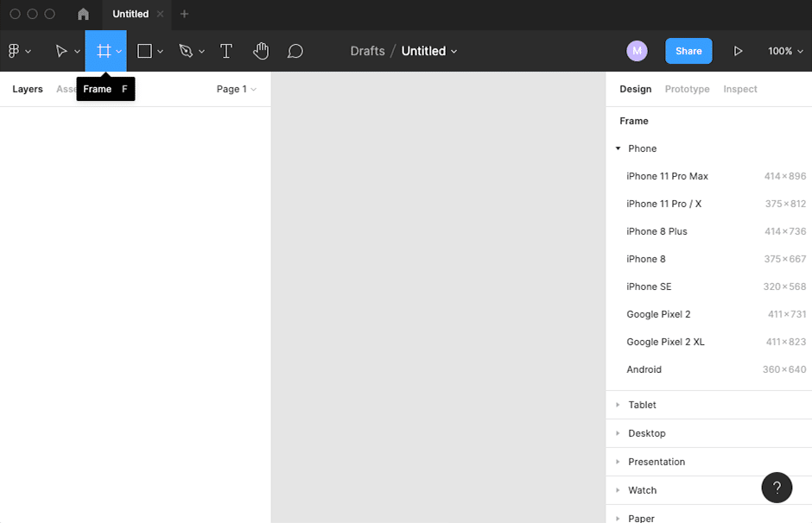The width and height of the screenshot is (812, 523).
Task: Choose Google Pixel 2 XL preset
Action: (709, 342)
